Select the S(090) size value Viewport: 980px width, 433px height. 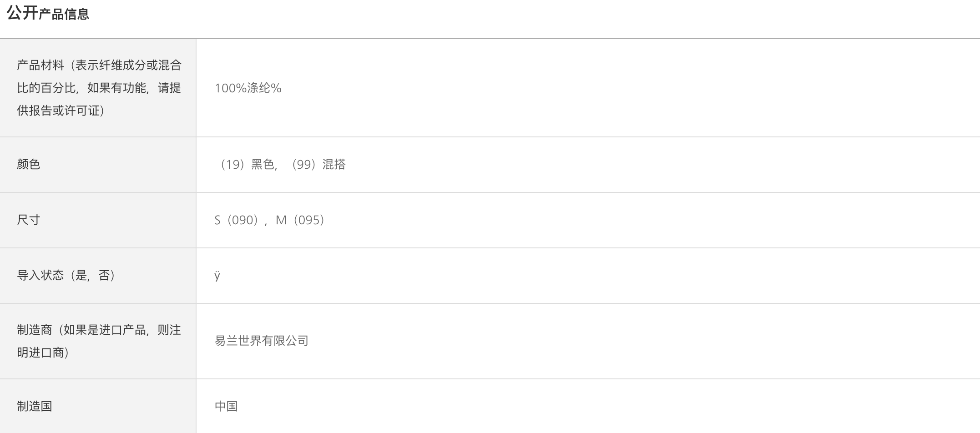(x=236, y=220)
